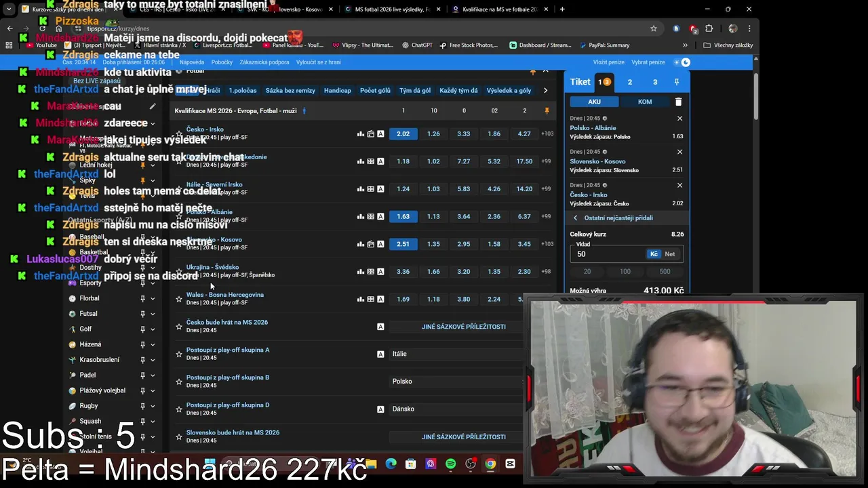Switch to the 1.poločas bet tab
The width and height of the screenshot is (868, 488).
[243, 91]
